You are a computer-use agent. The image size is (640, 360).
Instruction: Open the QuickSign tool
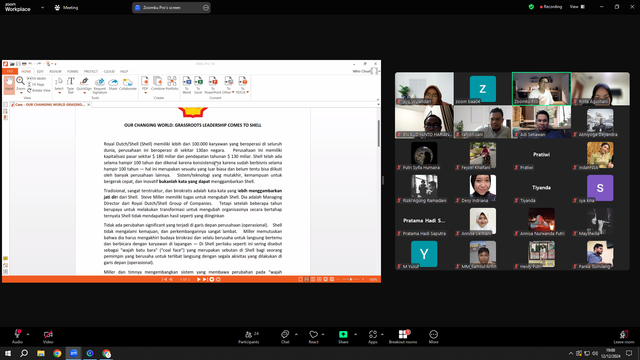[x=84, y=84]
